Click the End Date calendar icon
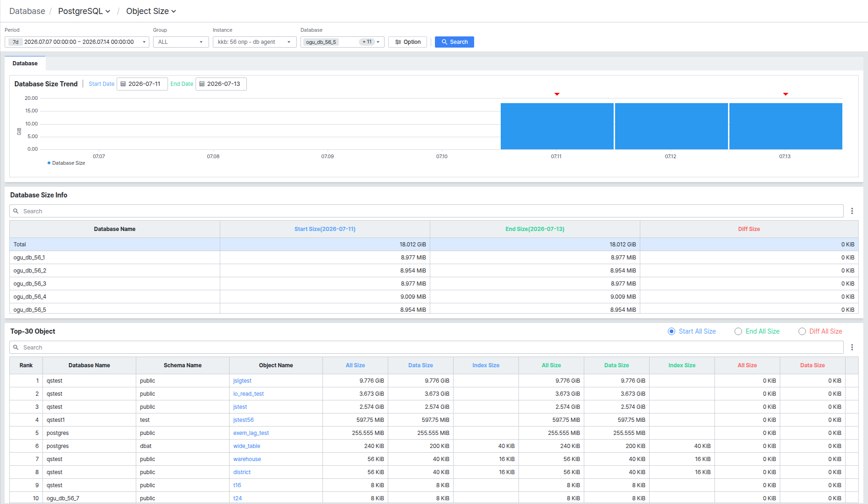Image resolution: width=868 pixels, height=504 pixels. point(202,84)
